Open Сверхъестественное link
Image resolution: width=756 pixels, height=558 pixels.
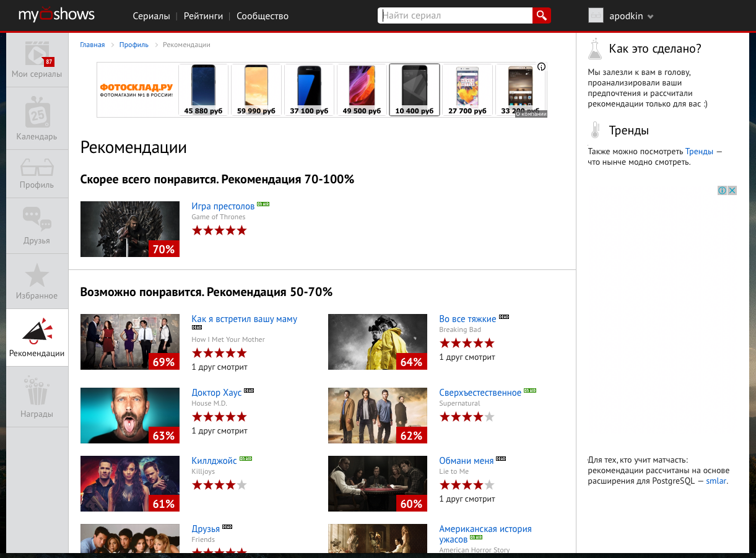coord(480,393)
